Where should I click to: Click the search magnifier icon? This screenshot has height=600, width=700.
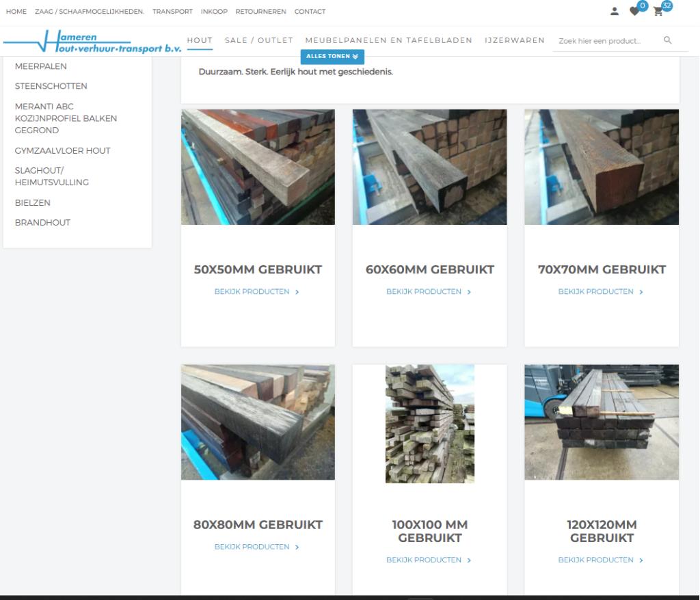click(667, 40)
